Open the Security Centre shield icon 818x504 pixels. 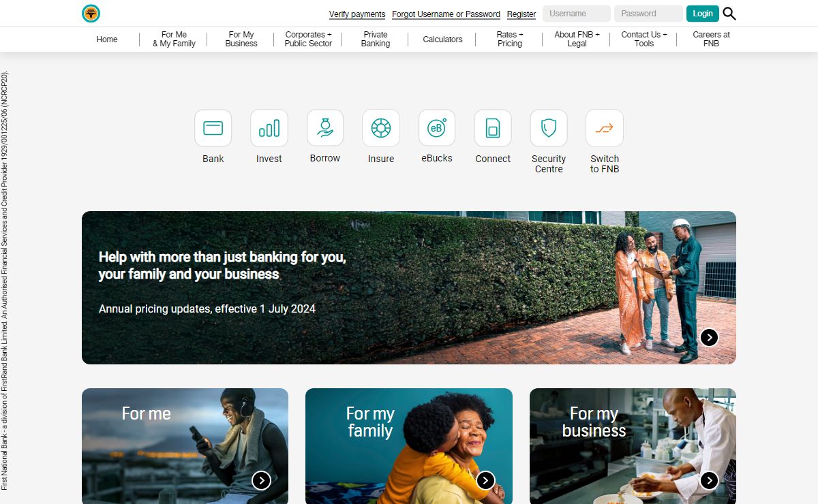[549, 128]
